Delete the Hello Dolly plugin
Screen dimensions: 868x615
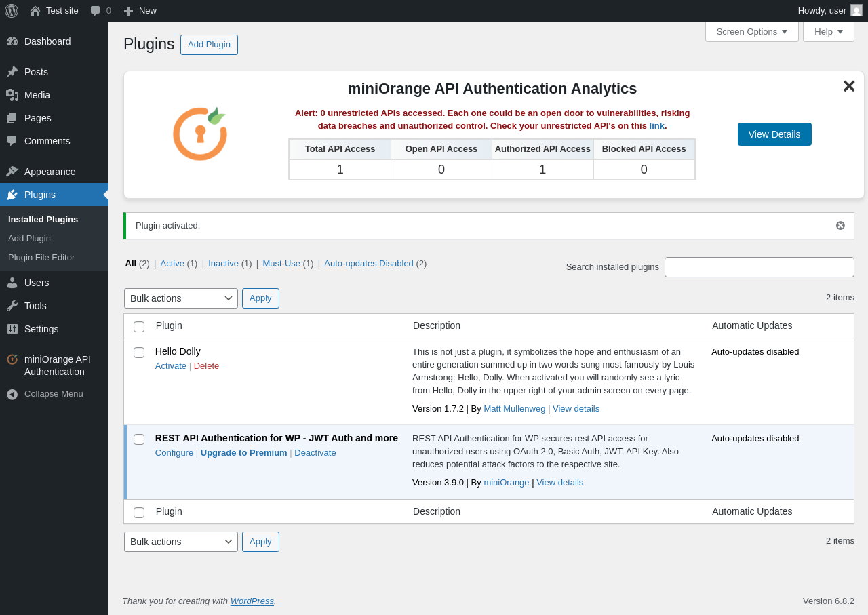206,365
